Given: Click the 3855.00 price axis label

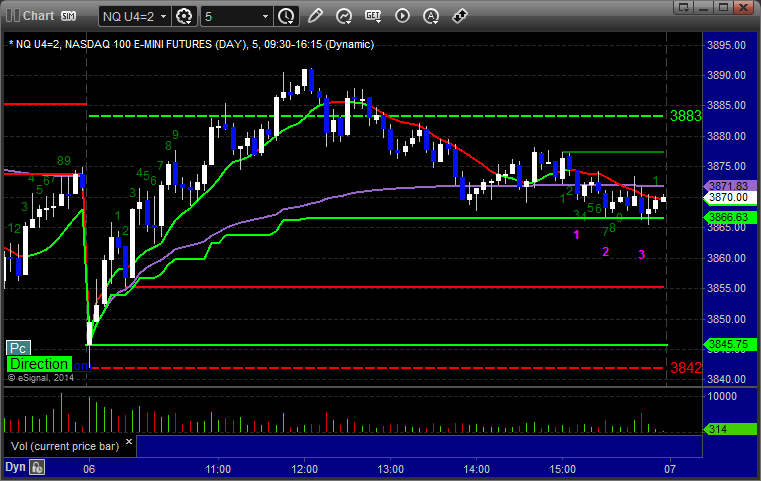Looking at the screenshot, I should (x=727, y=288).
